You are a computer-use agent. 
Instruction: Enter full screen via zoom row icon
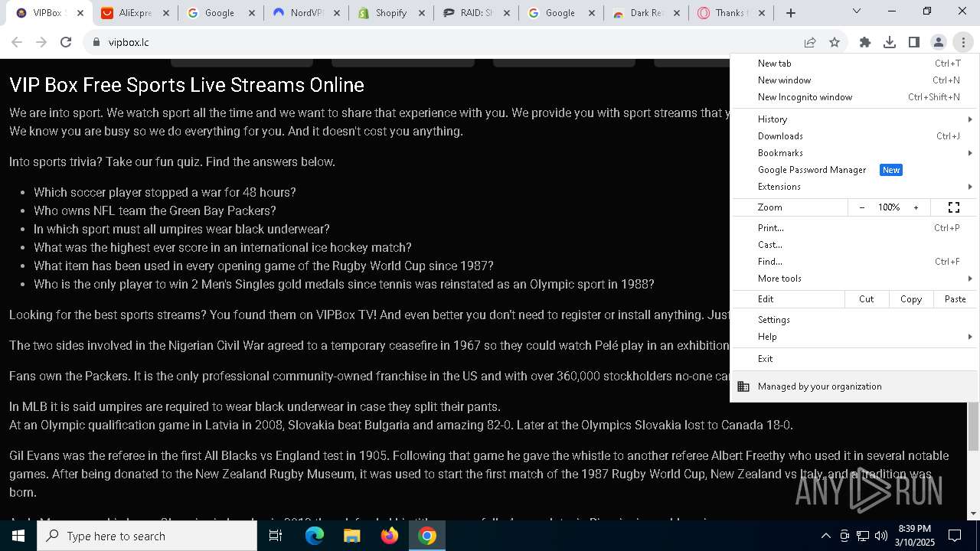tap(954, 207)
